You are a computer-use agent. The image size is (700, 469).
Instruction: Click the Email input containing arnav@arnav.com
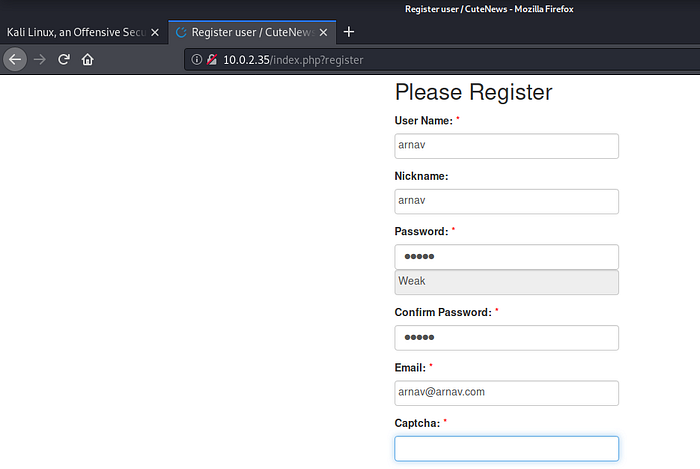coord(506,392)
